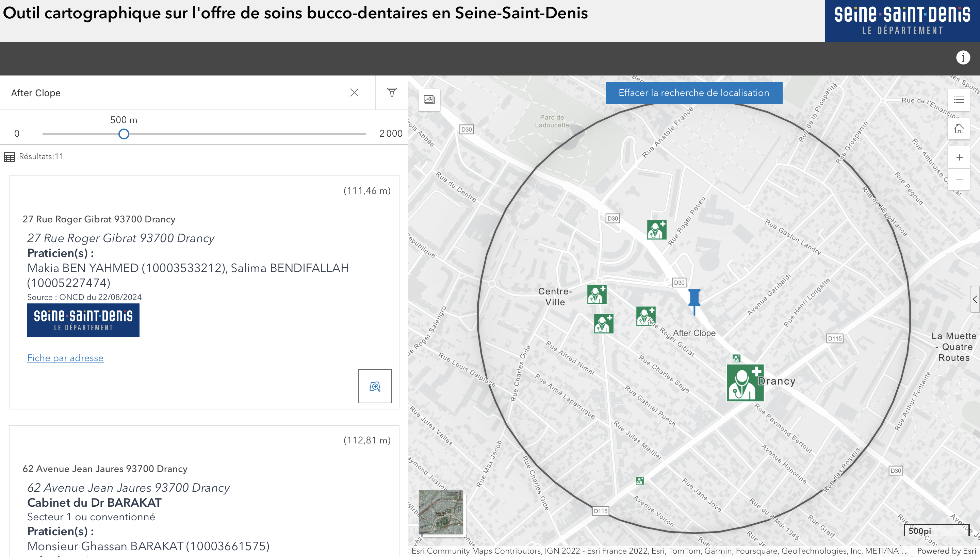980x557 pixels.
Task: Select 27 Rue Roger Gibrat result heading
Action: (99, 219)
